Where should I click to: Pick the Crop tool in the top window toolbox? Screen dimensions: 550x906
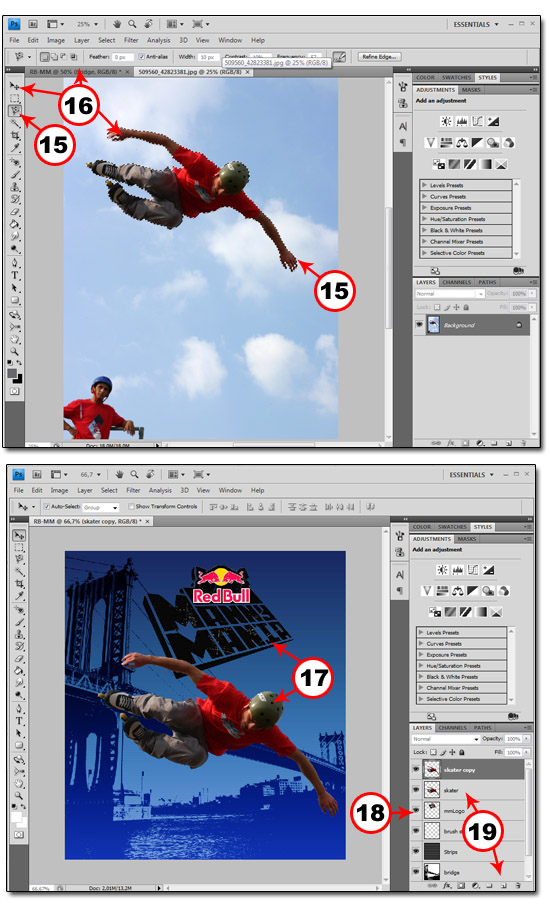(15, 136)
